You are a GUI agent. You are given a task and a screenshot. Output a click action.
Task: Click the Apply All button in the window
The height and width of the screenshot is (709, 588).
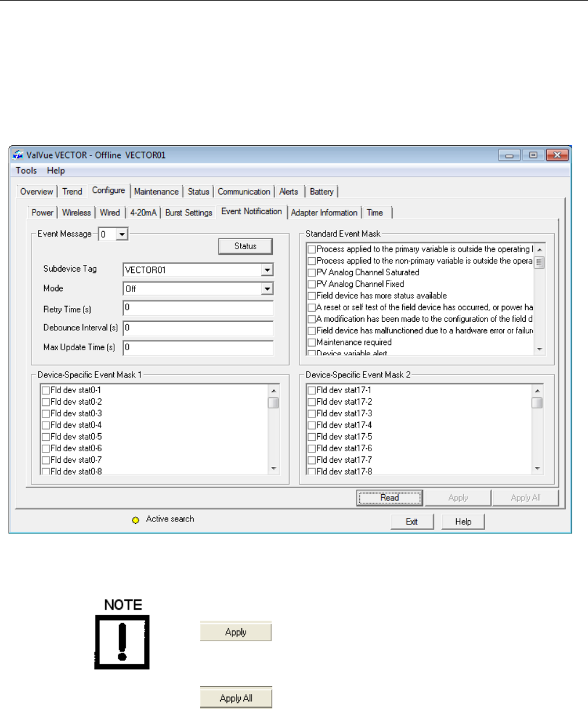(526, 498)
